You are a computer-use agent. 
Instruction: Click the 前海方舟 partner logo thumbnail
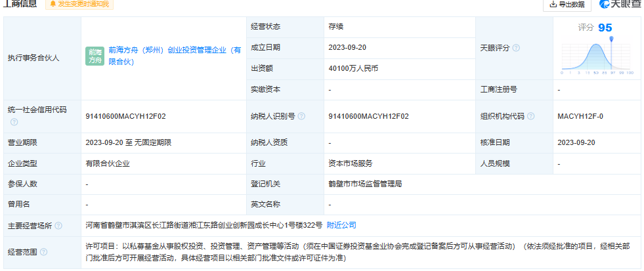[95, 56]
